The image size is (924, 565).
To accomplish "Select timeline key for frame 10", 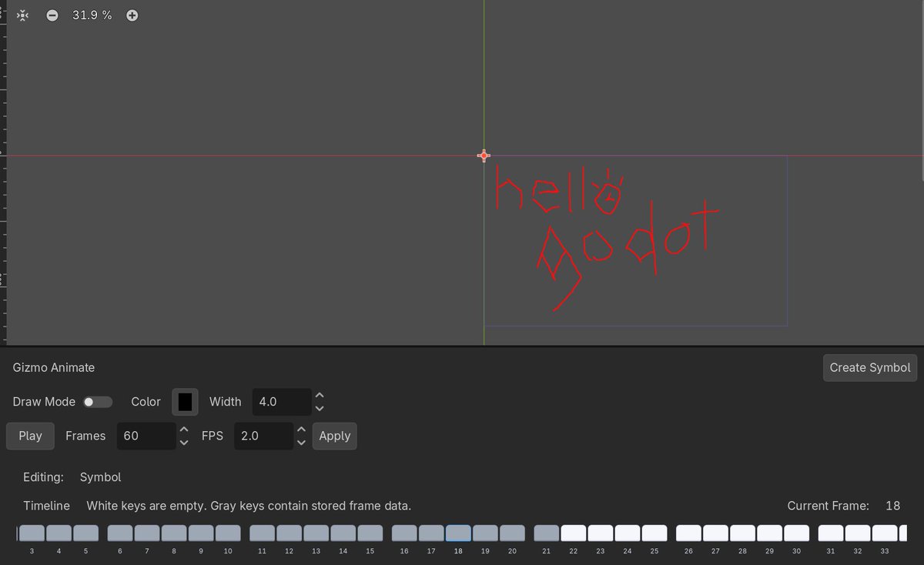I will (x=228, y=533).
